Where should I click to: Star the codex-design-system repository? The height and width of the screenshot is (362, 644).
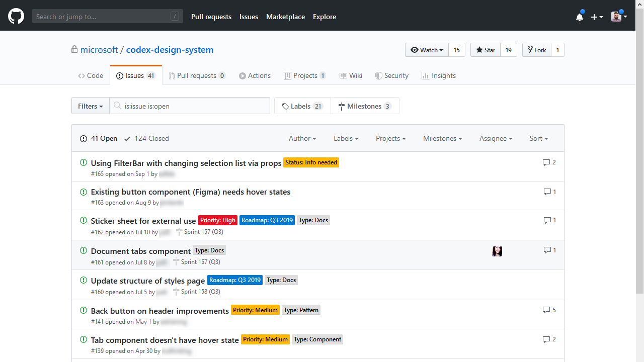(x=486, y=50)
